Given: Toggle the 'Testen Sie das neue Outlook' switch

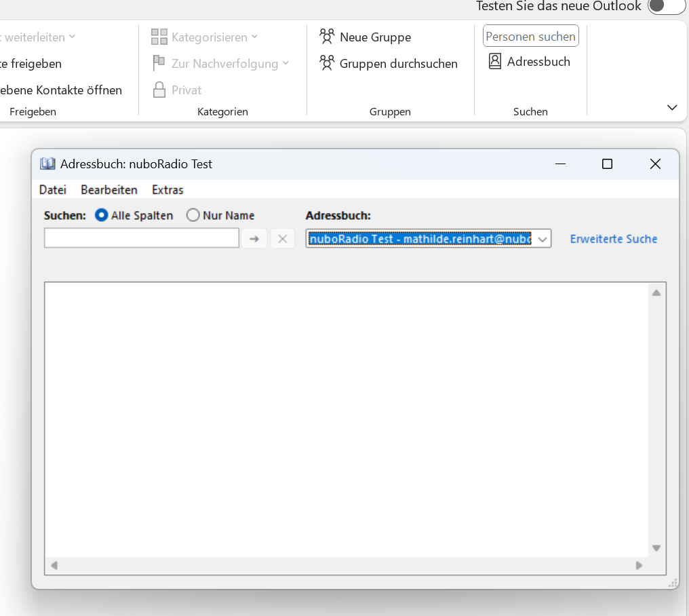Looking at the screenshot, I should [666, 6].
